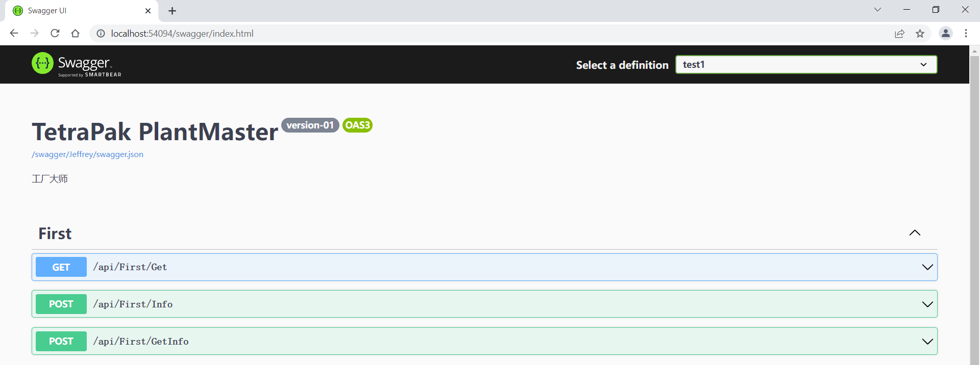980x365 pixels.
Task: Open the browser profile avatar
Action: (x=945, y=33)
